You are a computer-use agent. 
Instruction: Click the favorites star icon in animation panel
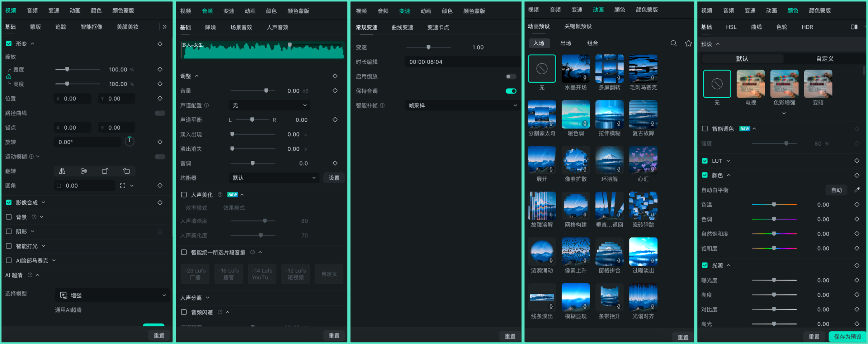pos(688,43)
